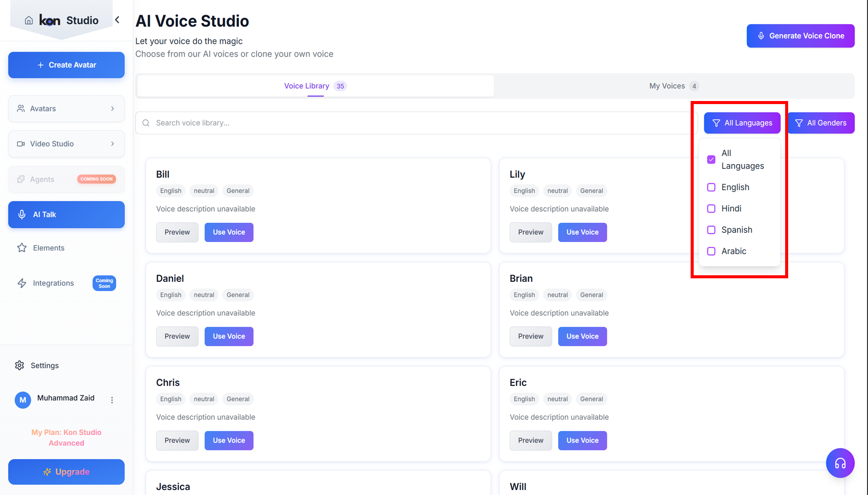
Task: Expand the Avatars sidebar section
Action: pos(66,109)
